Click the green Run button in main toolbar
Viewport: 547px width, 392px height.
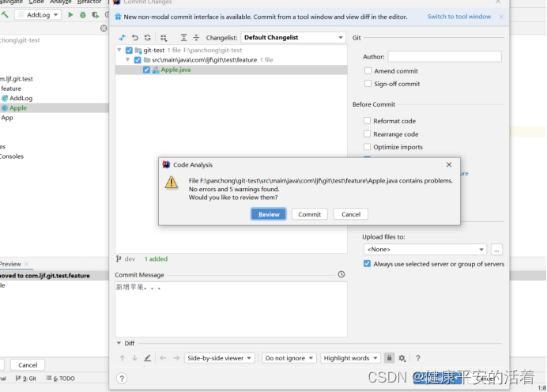coord(70,15)
